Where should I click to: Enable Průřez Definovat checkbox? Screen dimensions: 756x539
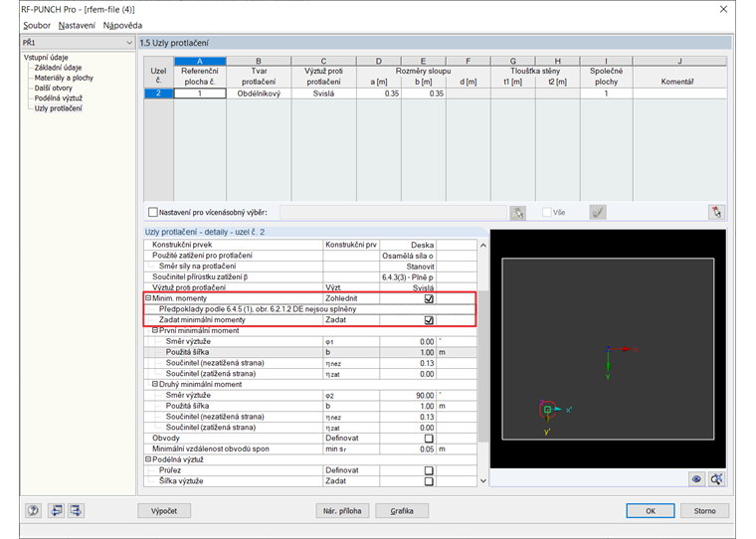[429, 470]
